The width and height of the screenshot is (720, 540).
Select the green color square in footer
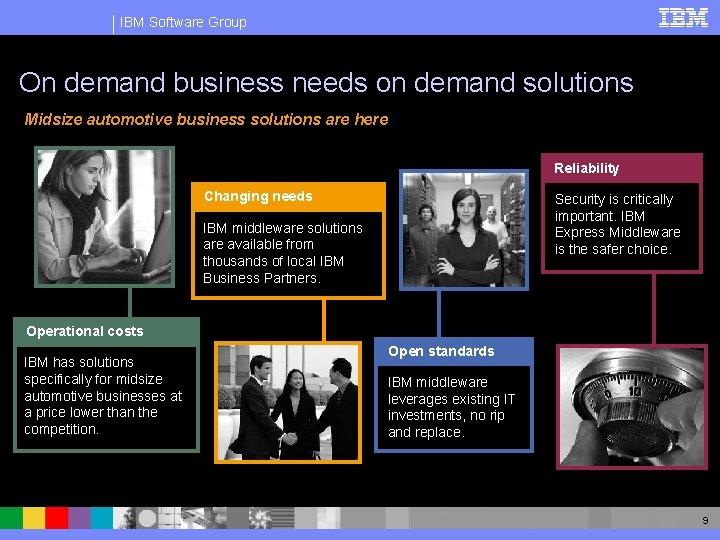11,518
